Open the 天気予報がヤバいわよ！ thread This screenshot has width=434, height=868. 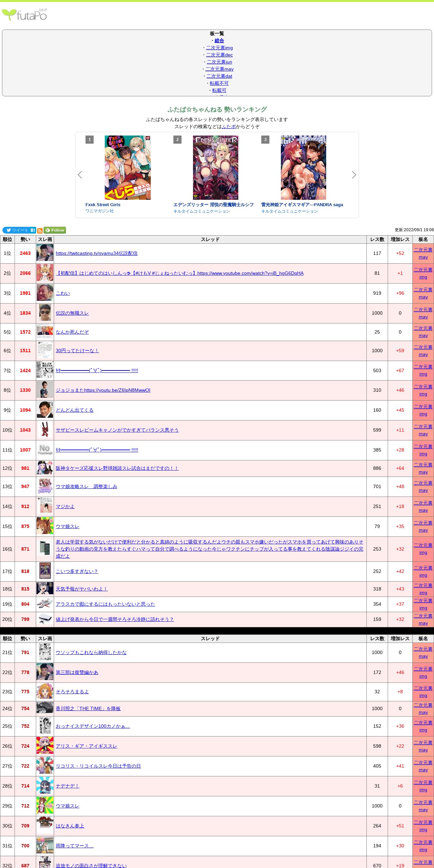tap(82, 589)
